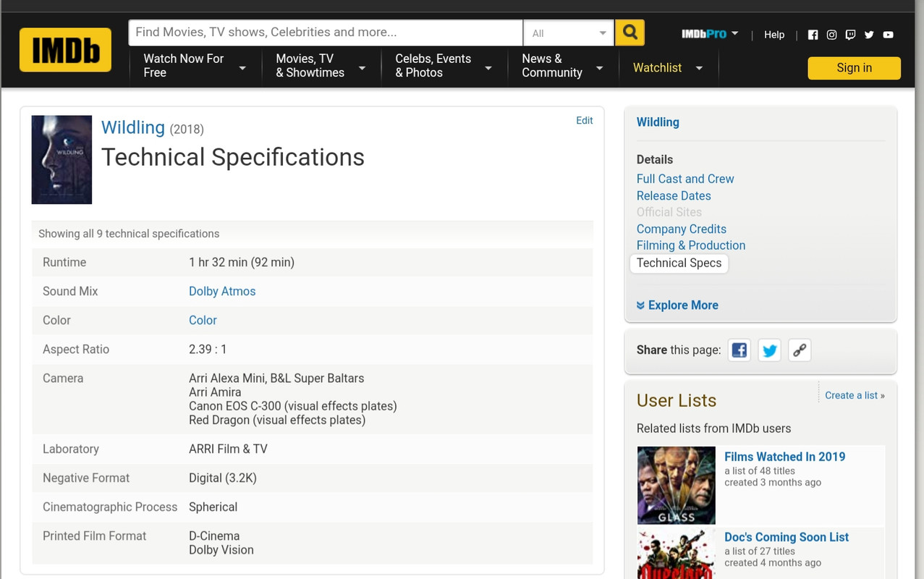Click the Color value link
This screenshot has width=924, height=579.
tap(203, 321)
